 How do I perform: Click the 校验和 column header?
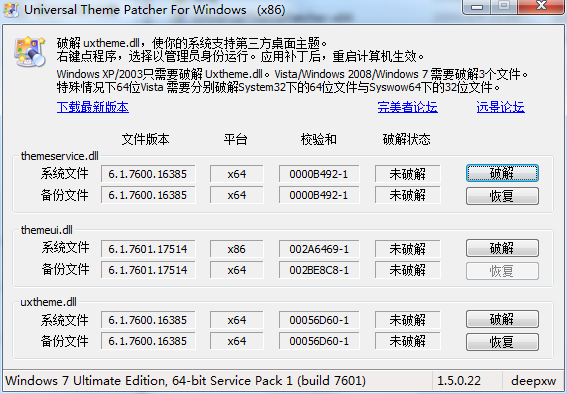point(319,139)
